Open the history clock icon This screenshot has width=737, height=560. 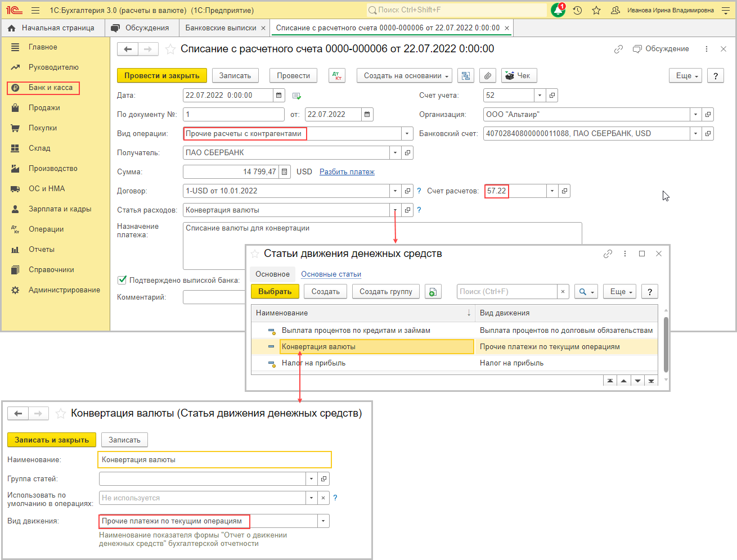[577, 10]
